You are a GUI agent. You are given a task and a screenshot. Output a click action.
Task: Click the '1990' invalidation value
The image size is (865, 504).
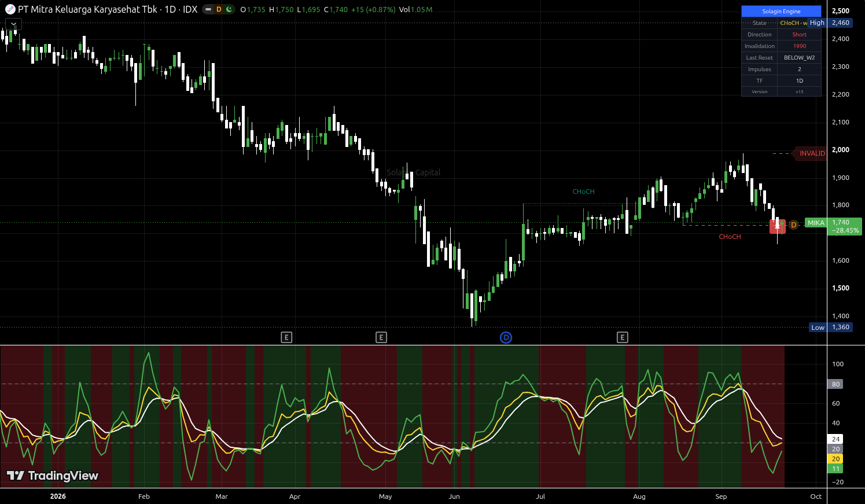[799, 46]
